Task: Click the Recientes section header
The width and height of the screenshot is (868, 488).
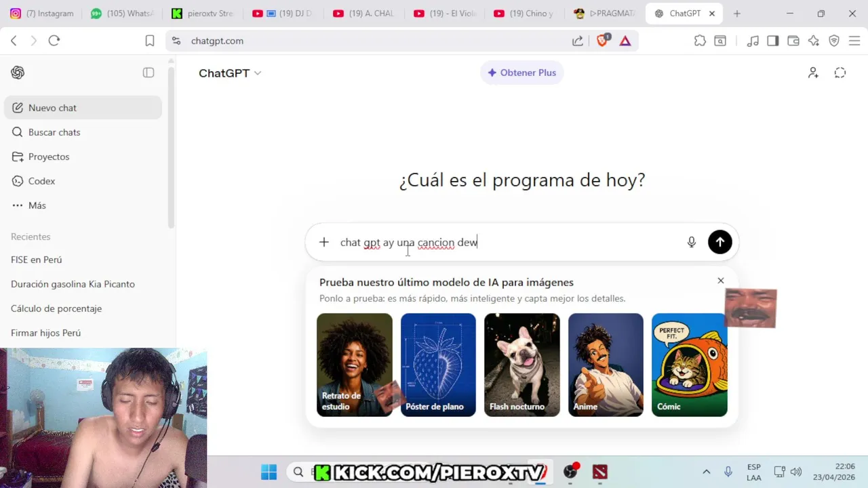Action: point(31,237)
